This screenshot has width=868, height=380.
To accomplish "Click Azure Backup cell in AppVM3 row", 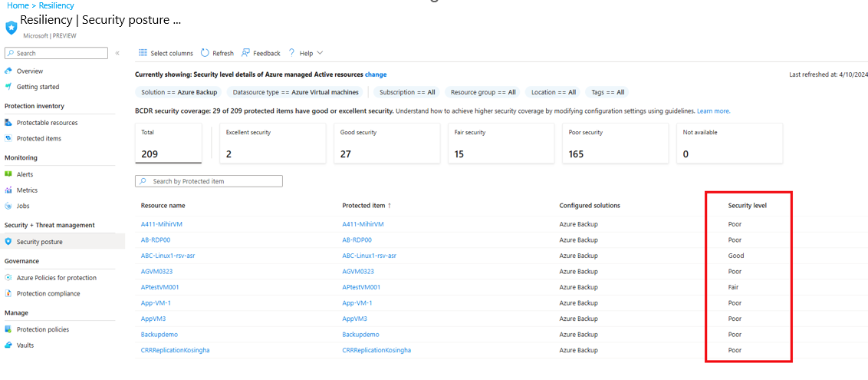I will (578, 319).
